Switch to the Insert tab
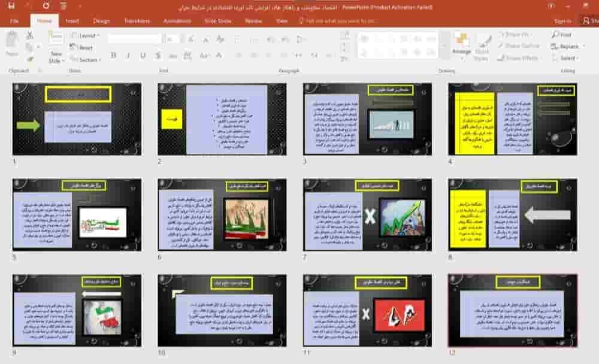 (x=72, y=21)
